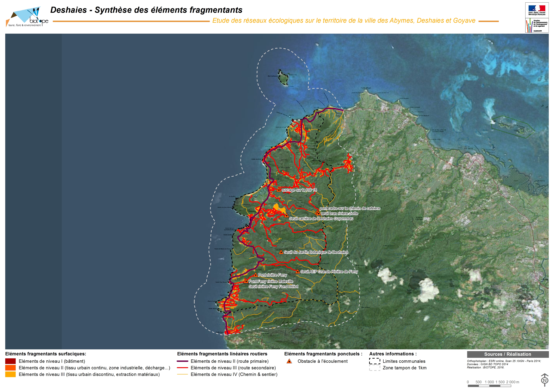The width and height of the screenshot is (554, 392).
Task: Click the 'Limites communales' dashed box symbol
Action: [x=375, y=361]
